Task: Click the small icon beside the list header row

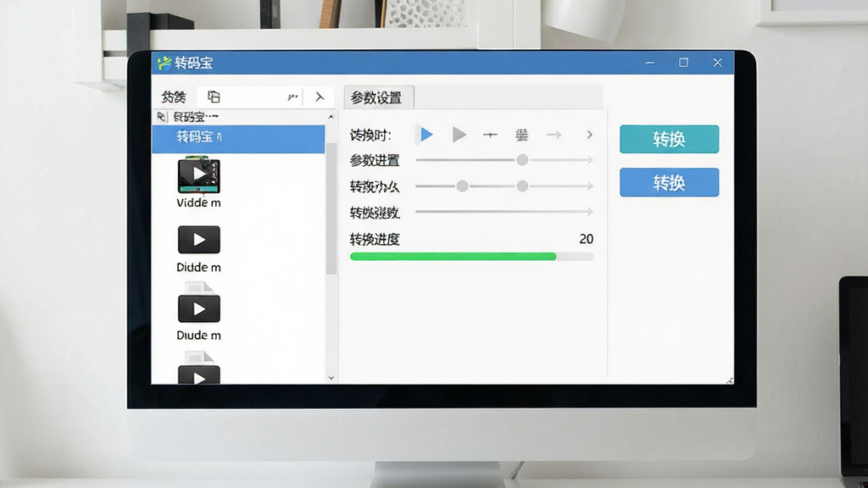Action: [x=161, y=117]
